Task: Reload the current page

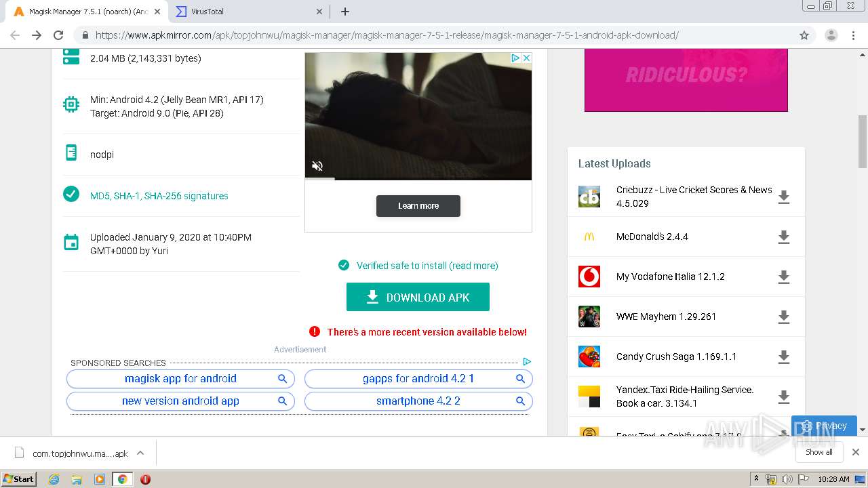Action: click(58, 35)
